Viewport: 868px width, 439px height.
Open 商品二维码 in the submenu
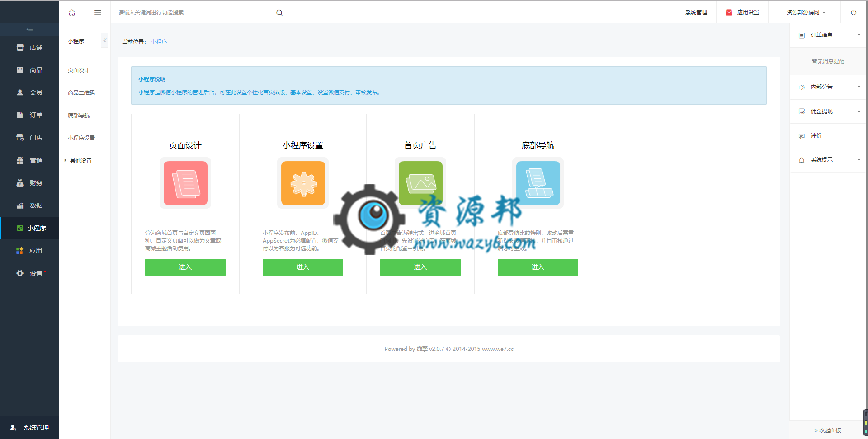tap(81, 93)
